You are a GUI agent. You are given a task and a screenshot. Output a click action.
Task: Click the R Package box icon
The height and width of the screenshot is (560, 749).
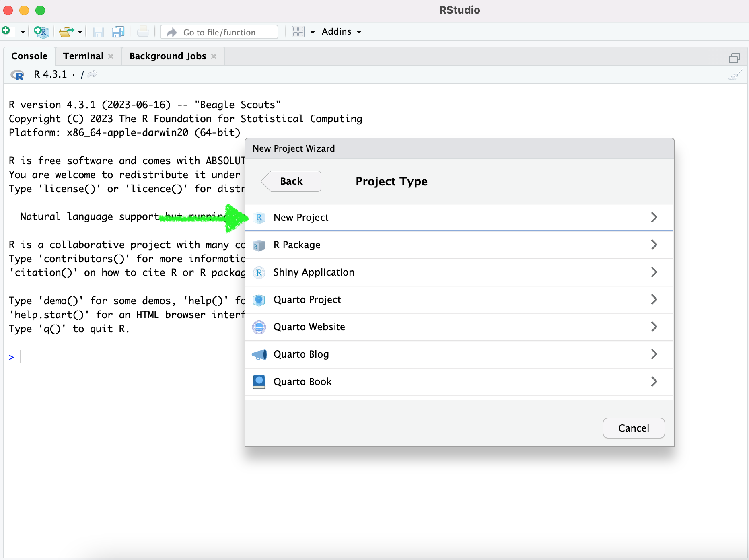click(x=259, y=245)
